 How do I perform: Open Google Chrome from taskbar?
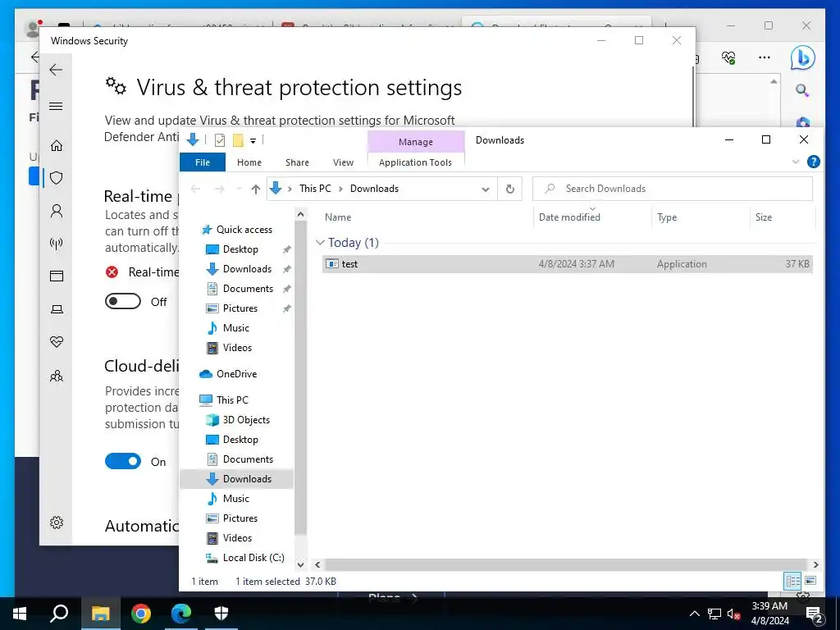tap(141, 614)
